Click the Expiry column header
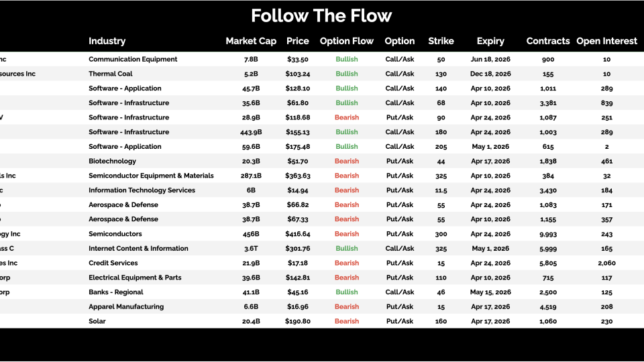 coord(490,41)
